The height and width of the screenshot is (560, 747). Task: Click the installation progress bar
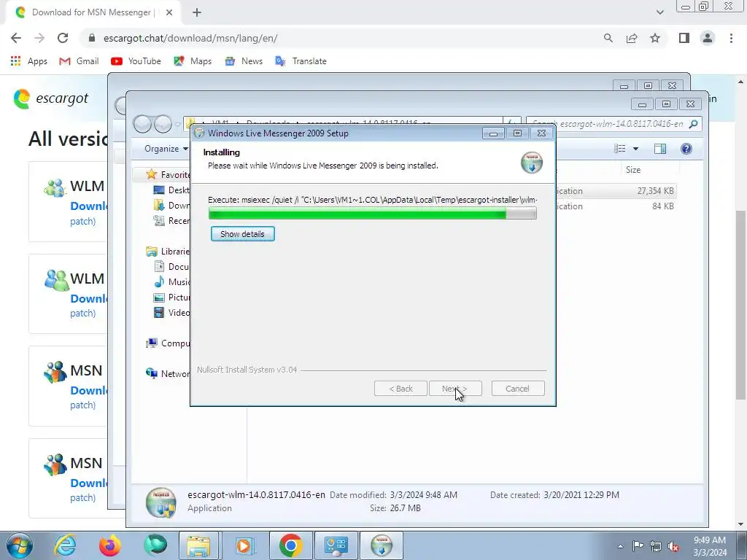click(x=372, y=214)
